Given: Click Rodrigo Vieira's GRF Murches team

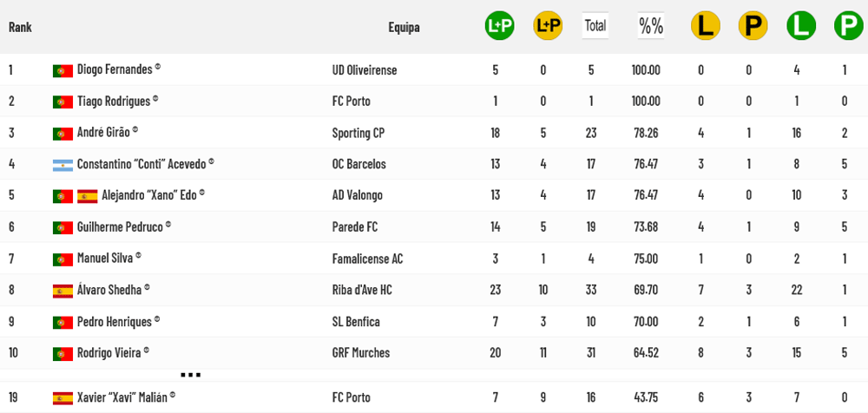Looking at the screenshot, I should (x=360, y=353).
